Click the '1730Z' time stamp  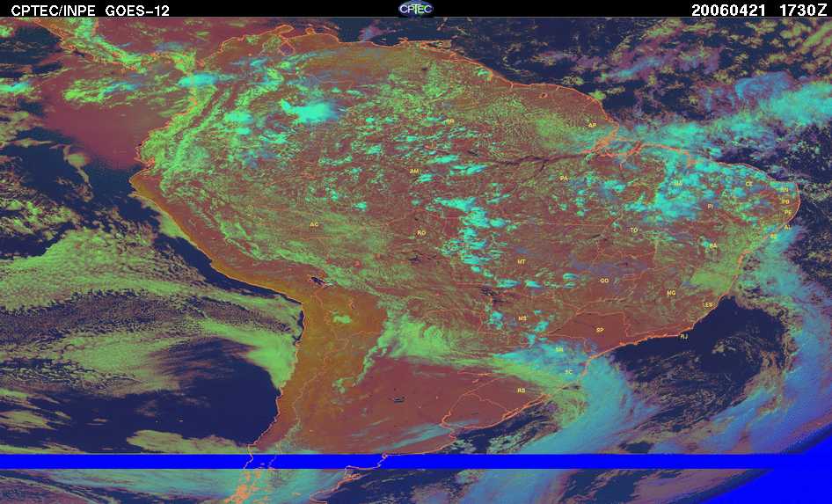tap(803, 11)
